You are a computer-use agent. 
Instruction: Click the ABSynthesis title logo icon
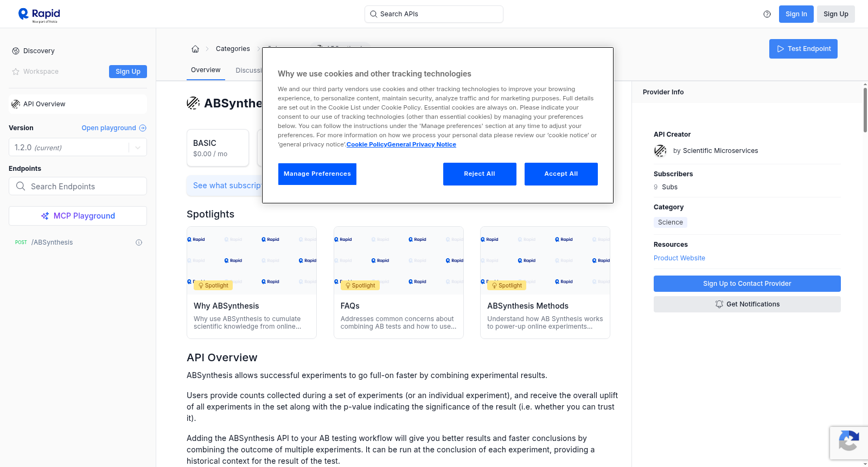click(x=193, y=103)
